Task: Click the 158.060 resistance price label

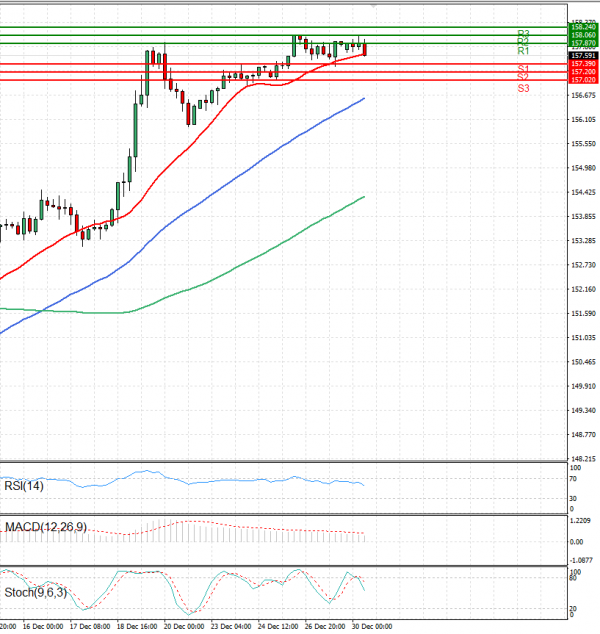Action: click(x=583, y=35)
